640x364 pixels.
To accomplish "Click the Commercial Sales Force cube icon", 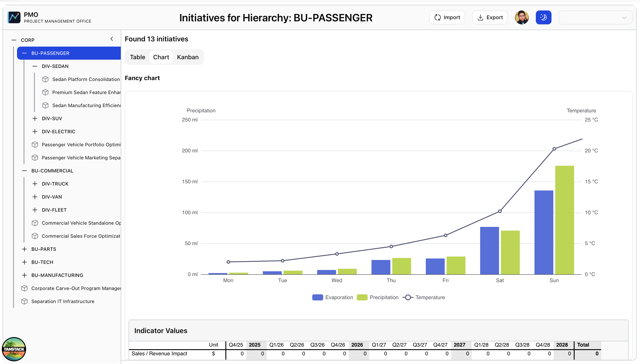I will point(35,236).
